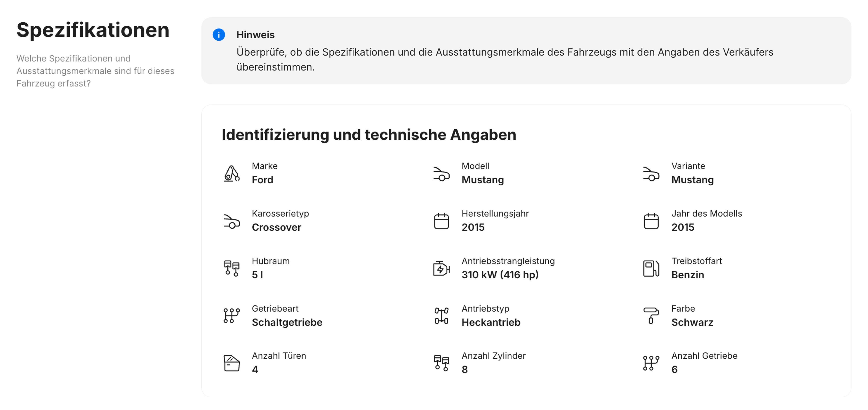Click the fuel pump icon for Treibstoffart
Screen dimensions: 868x410
point(651,269)
